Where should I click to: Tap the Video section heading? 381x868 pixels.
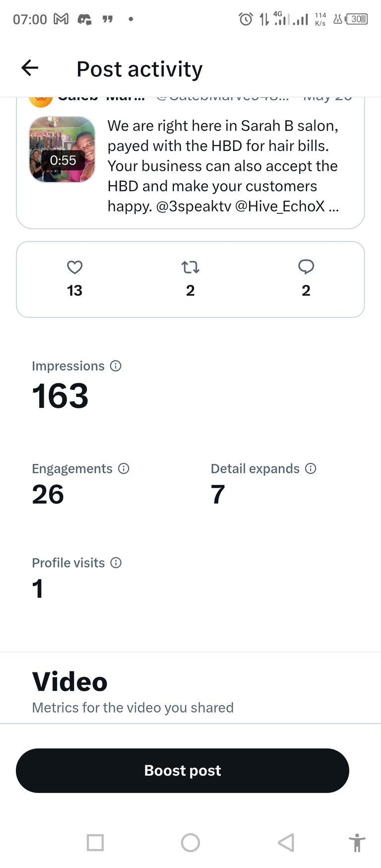coord(70,681)
